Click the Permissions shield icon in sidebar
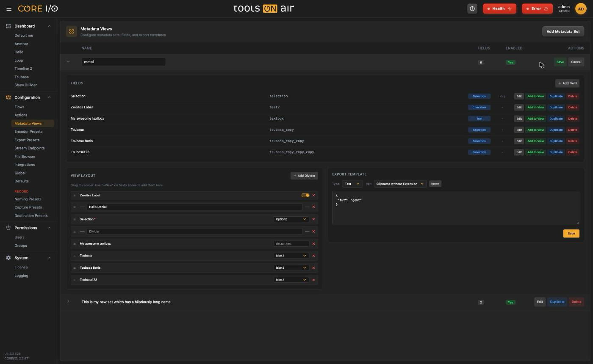The height and width of the screenshot is (364, 593). click(x=8, y=228)
